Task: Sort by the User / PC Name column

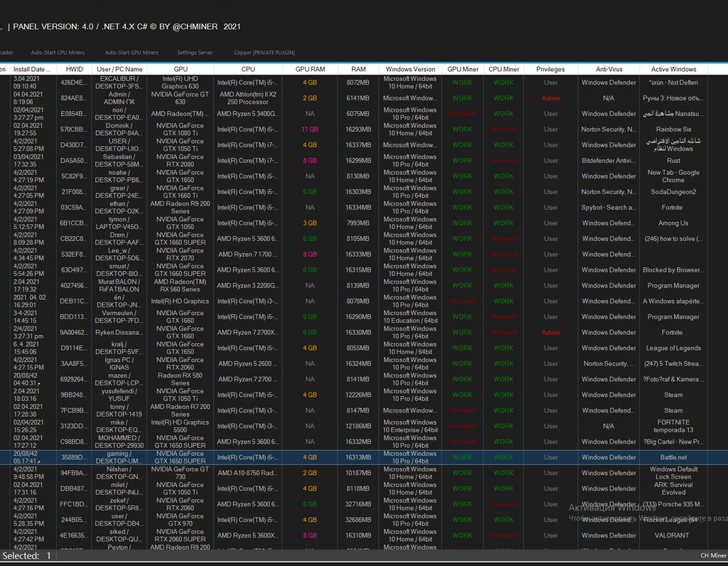Action: coord(120,69)
